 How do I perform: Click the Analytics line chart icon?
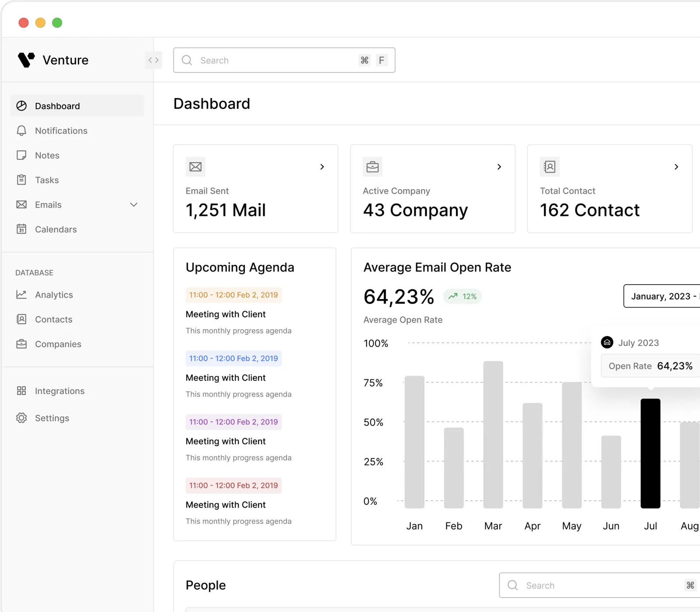pyautogui.click(x=21, y=295)
